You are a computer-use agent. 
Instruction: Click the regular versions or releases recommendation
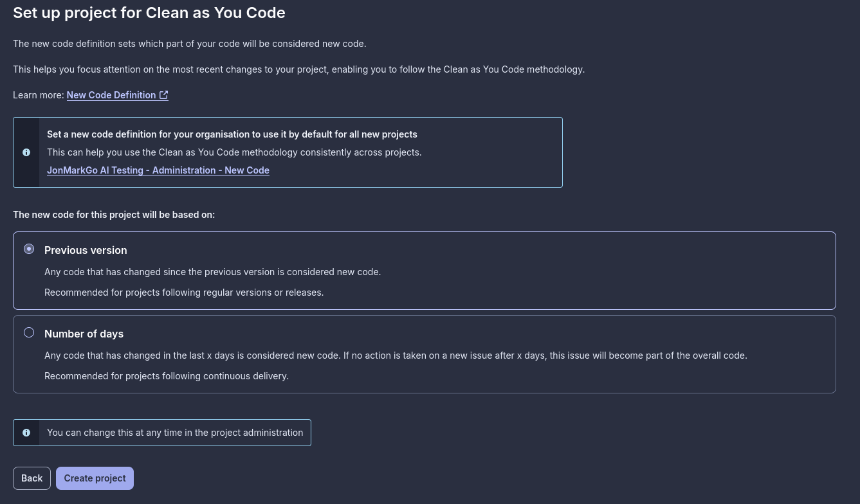(184, 292)
